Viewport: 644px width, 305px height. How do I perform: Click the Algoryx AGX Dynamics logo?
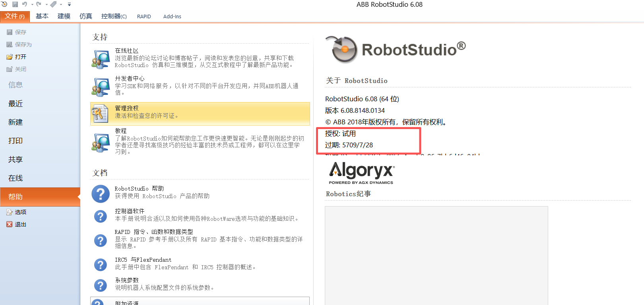click(x=361, y=173)
